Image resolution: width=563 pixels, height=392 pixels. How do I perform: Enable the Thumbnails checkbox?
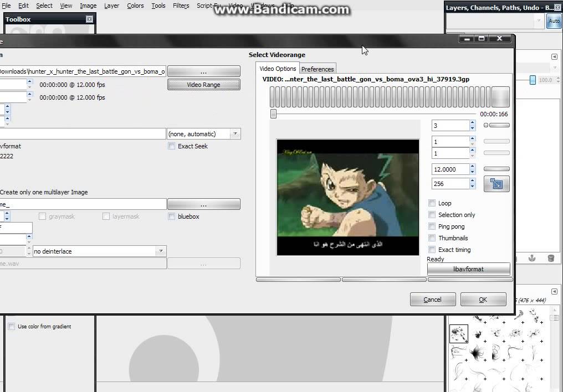432,238
